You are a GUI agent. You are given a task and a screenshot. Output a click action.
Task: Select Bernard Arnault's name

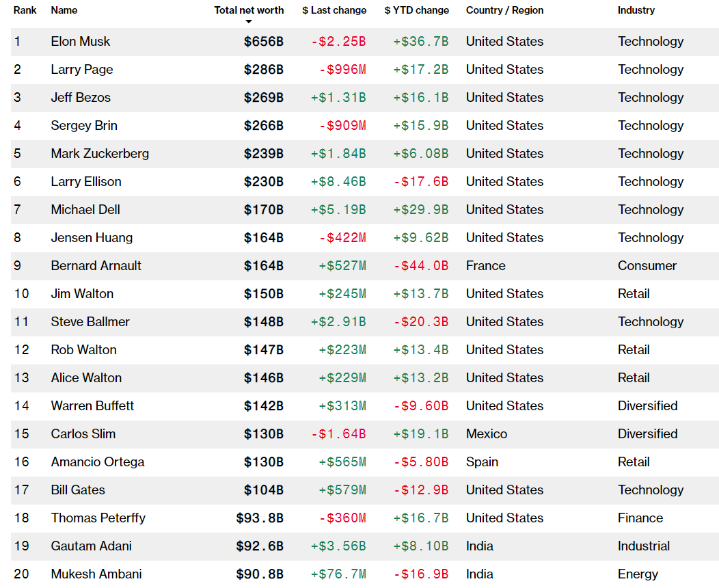click(x=96, y=266)
